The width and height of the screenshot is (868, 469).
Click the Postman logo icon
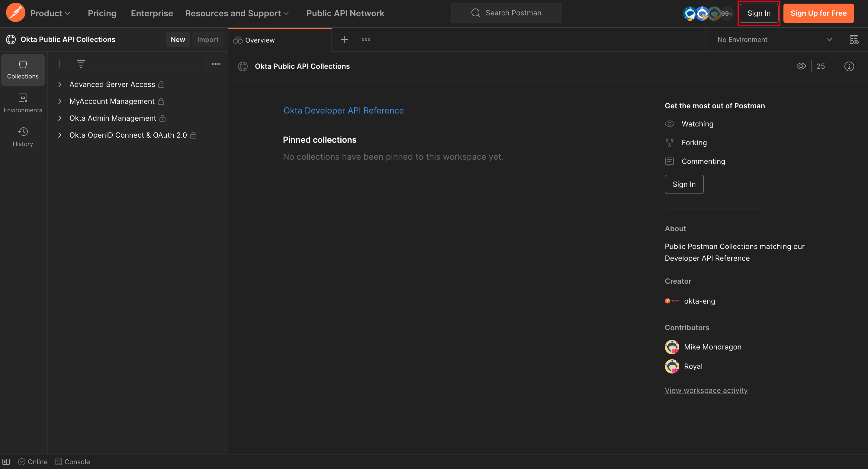[x=15, y=13]
